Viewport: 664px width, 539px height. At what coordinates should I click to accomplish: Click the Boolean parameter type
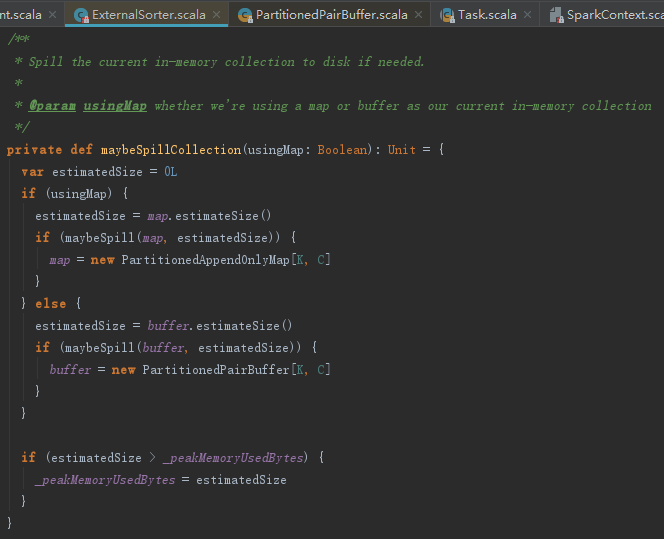point(342,150)
